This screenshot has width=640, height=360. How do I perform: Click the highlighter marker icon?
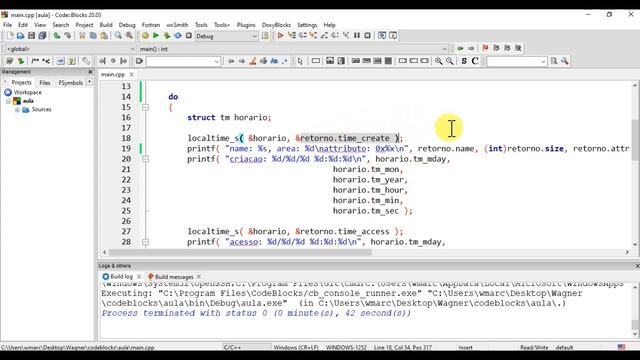(x=253, y=61)
